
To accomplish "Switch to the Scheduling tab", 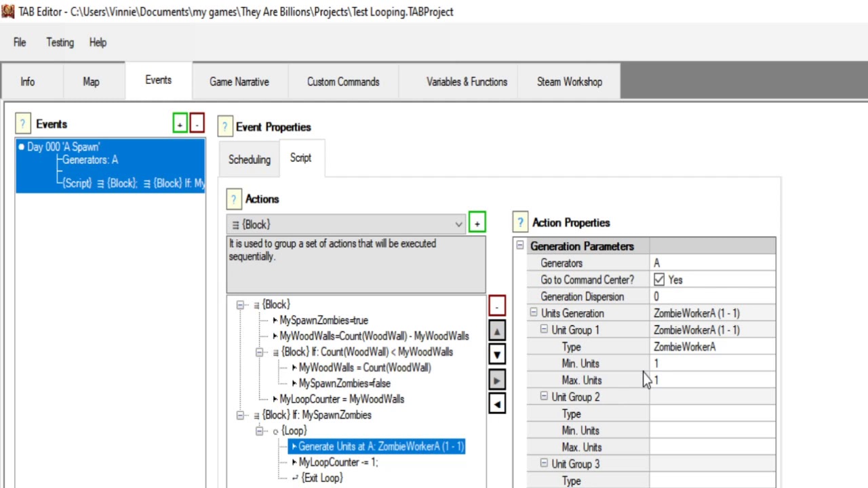I will pyautogui.click(x=249, y=159).
